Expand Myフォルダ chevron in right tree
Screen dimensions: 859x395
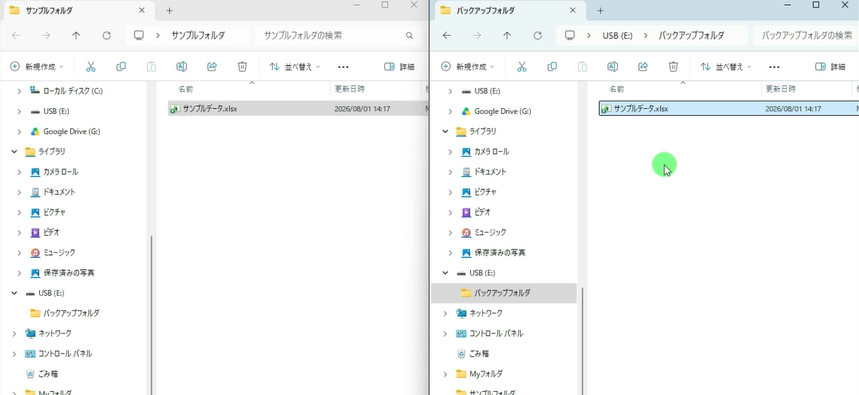[445, 374]
